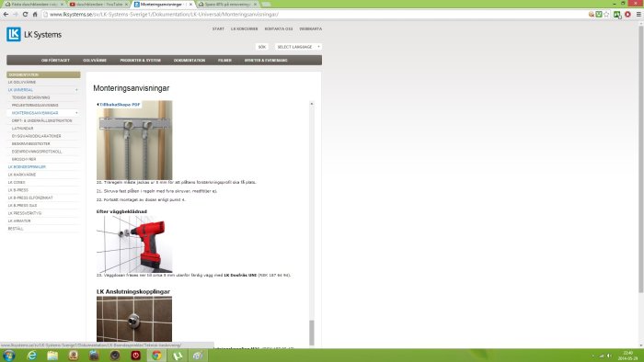Viewport: 644px width, 362px height.
Task: Select Teknisk beskrivning in the sidebar
Action: (x=30, y=97)
